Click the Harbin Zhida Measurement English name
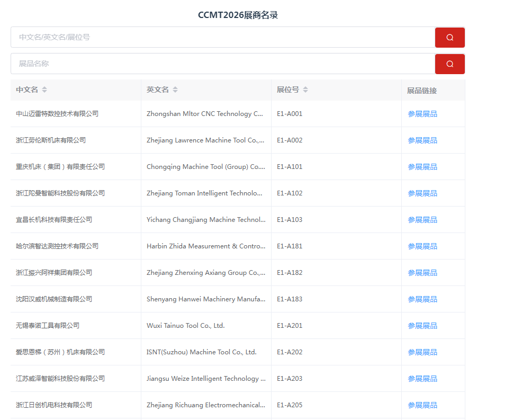 tap(204, 246)
